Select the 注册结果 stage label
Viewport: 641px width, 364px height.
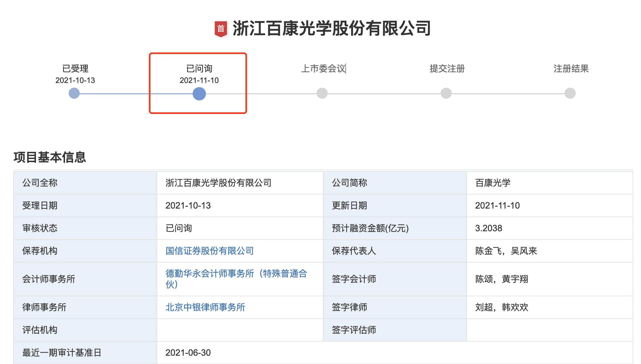coord(571,69)
